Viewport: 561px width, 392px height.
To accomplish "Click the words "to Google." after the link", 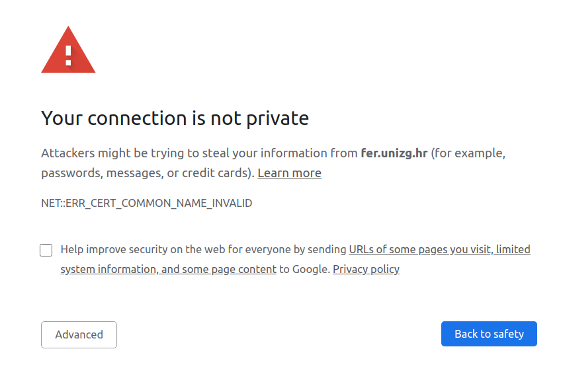I will coord(304,269).
